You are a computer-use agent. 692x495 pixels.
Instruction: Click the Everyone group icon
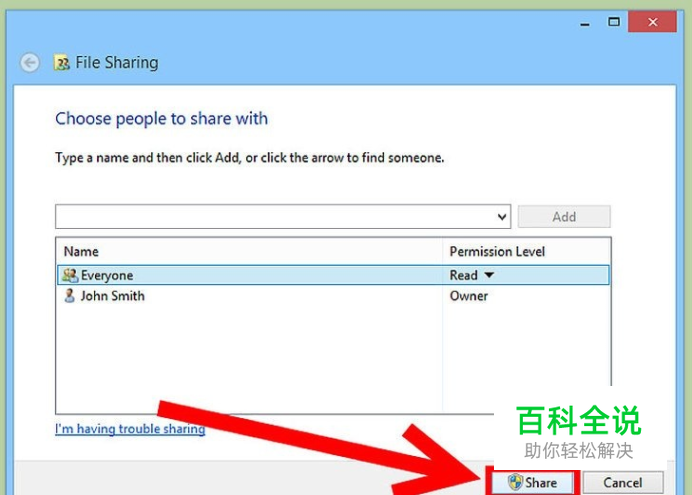pos(70,275)
